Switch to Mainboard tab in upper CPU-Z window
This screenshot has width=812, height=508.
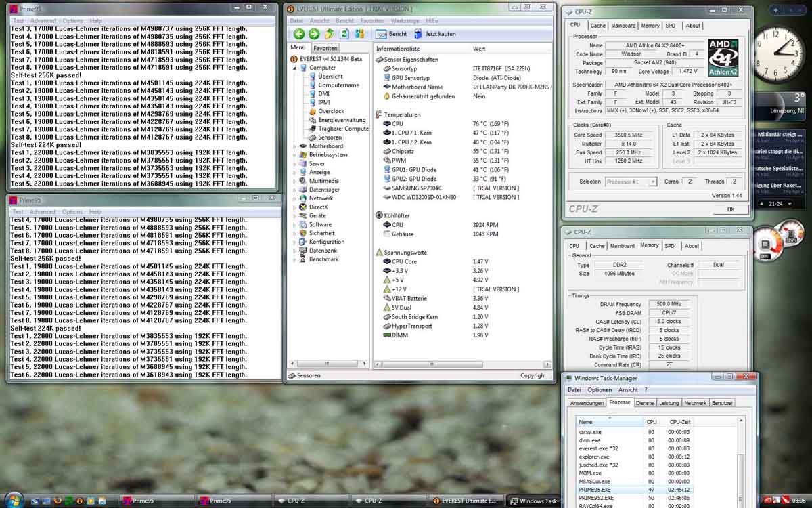pyautogui.click(x=623, y=26)
